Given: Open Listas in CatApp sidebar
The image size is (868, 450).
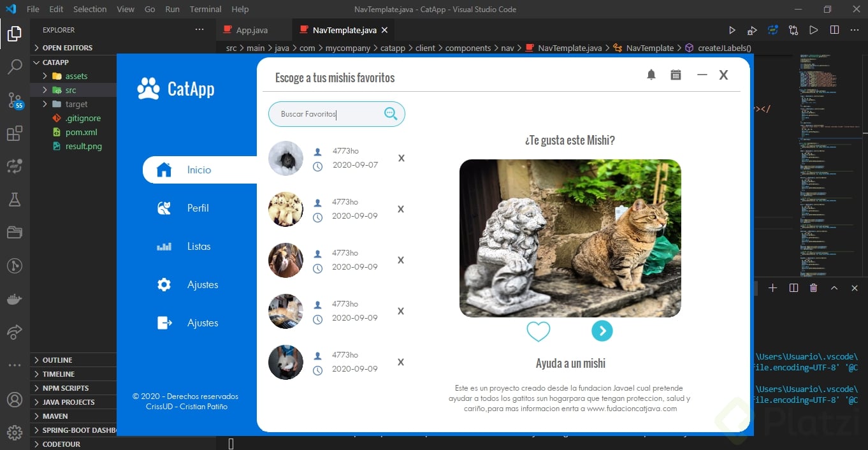Looking at the screenshot, I should [x=199, y=247].
